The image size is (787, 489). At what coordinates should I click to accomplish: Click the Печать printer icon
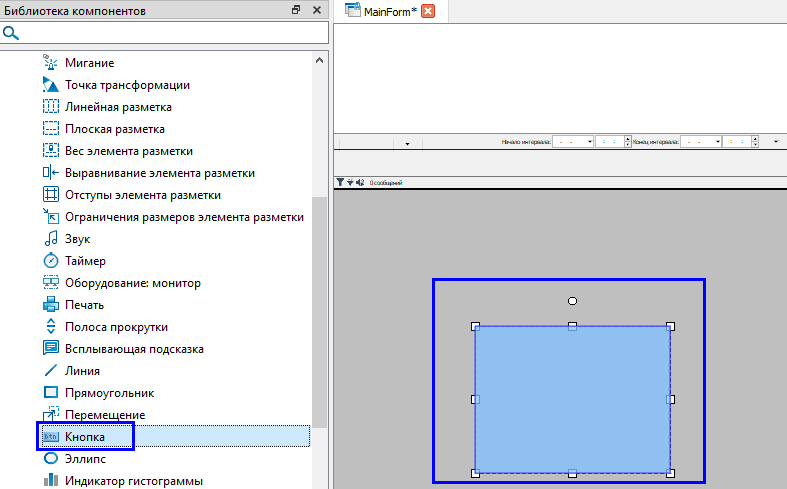pyautogui.click(x=51, y=305)
